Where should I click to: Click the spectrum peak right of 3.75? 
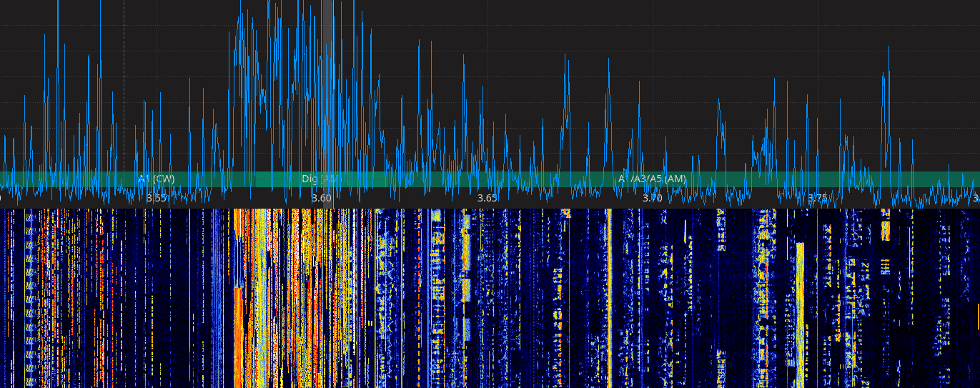click(x=886, y=100)
